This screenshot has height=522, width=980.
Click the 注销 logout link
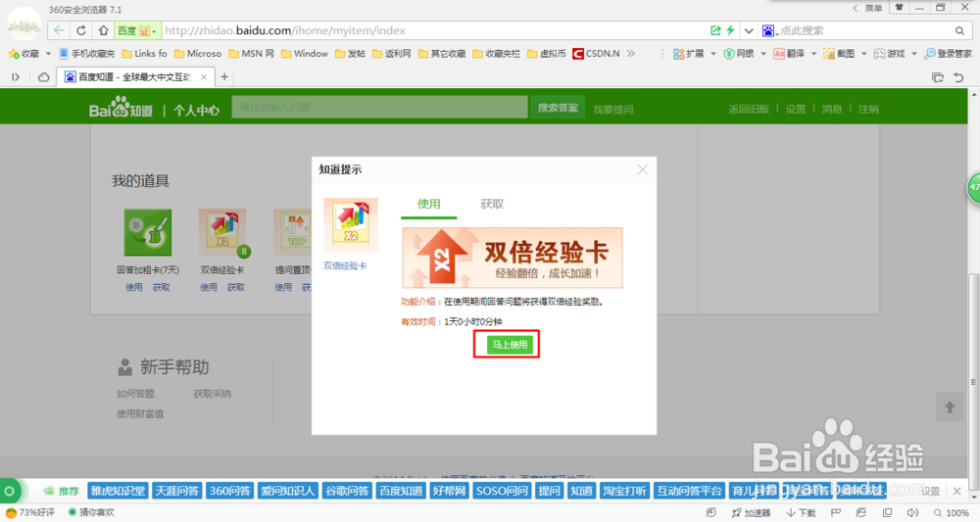(x=868, y=109)
